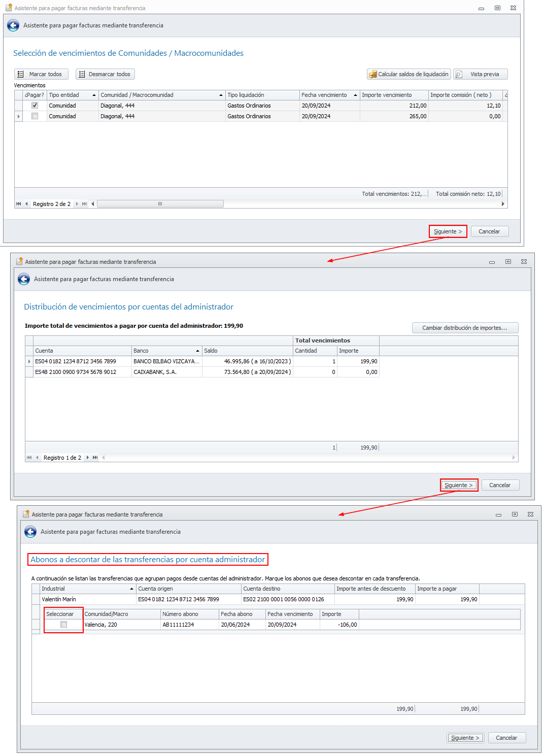Close the Abonos a descontar window

[x=530, y=514]
